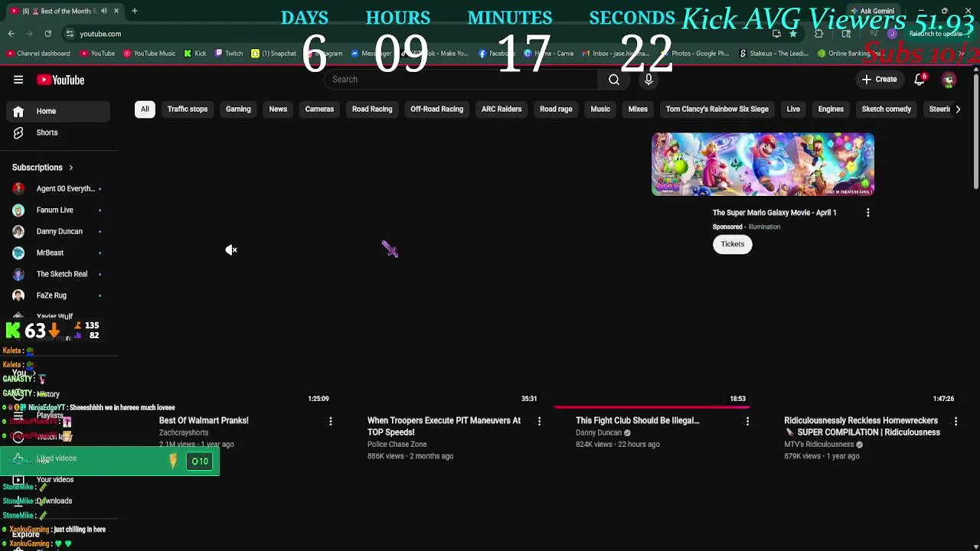The height and width of the screenshot is (551, 980).
Task: Go back in the browser
Action: pos(11,34)
